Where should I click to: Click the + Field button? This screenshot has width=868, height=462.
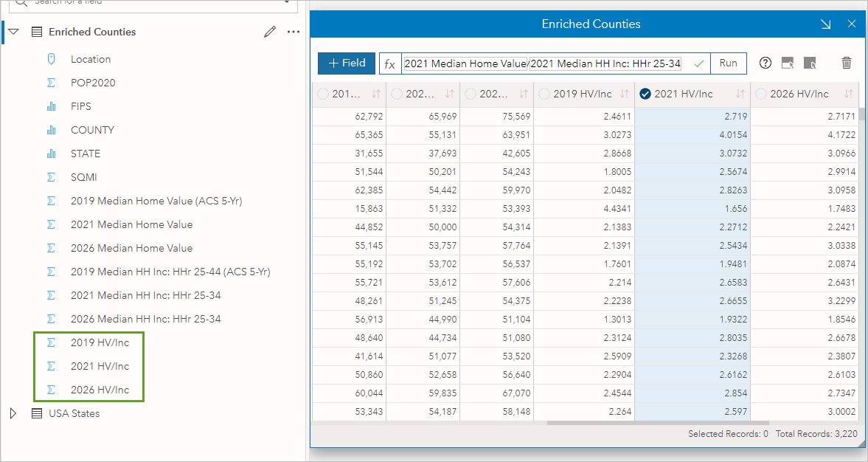[346, 63]
